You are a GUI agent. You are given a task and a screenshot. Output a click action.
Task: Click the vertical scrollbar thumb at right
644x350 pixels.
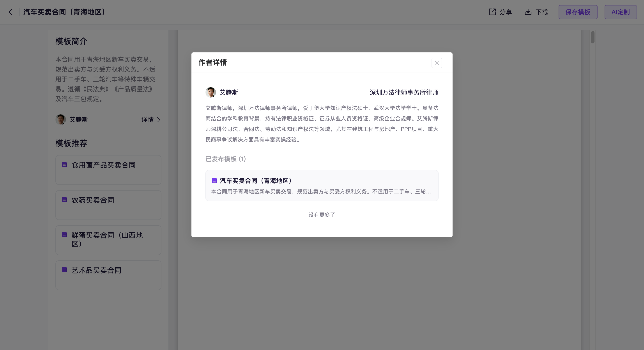(x=593, y=37)
